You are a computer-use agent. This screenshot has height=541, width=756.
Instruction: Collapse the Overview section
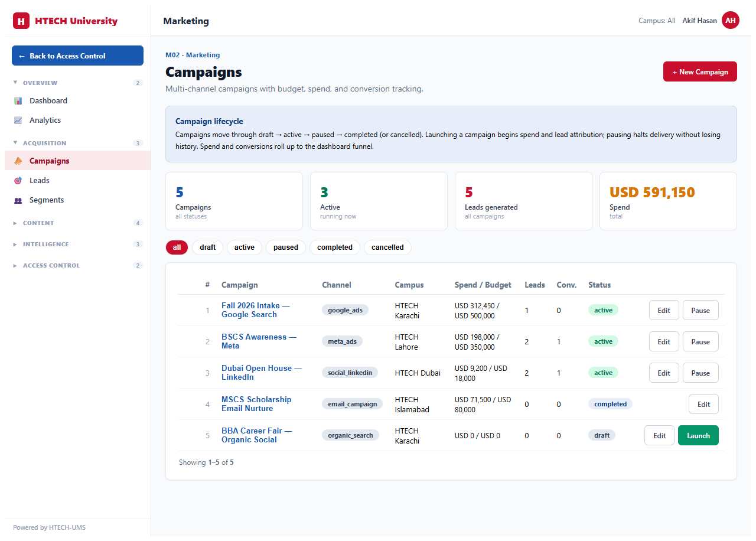(x=77, y=83)
